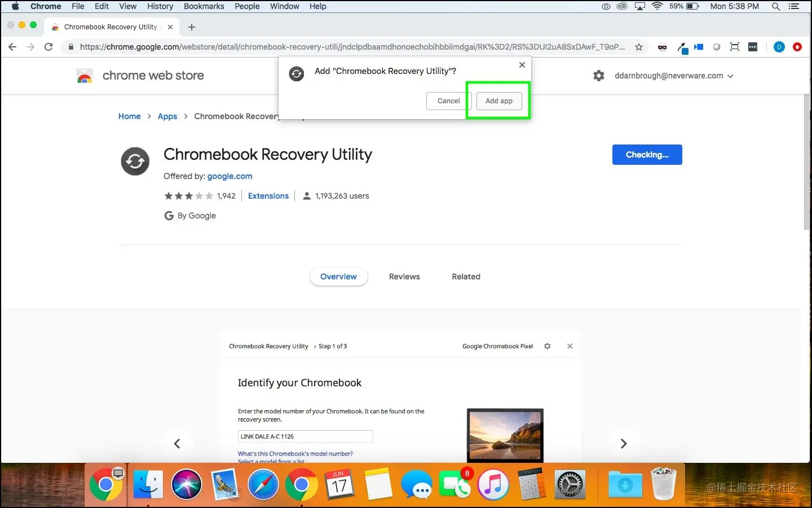Show next screenshot with right arrow
The image size is (812, 508).
(623, 444)
